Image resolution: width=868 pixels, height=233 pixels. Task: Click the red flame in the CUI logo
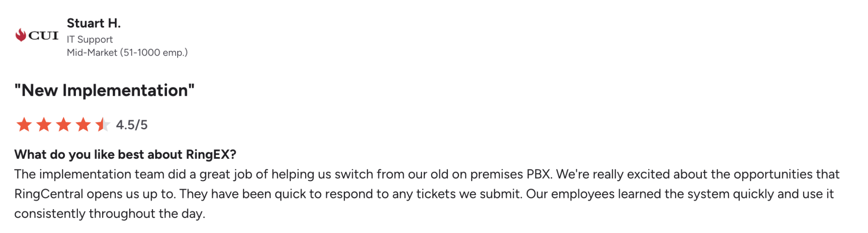click(x=20, y=35)
